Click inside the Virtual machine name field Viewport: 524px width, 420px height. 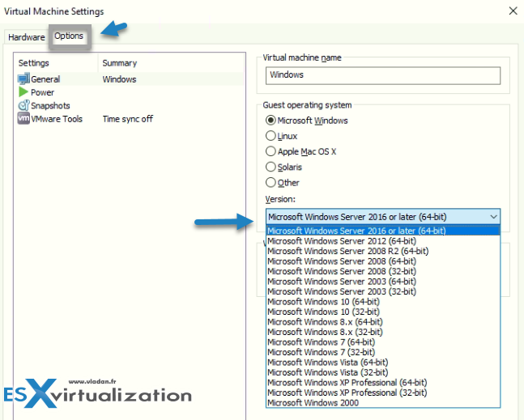383,75
